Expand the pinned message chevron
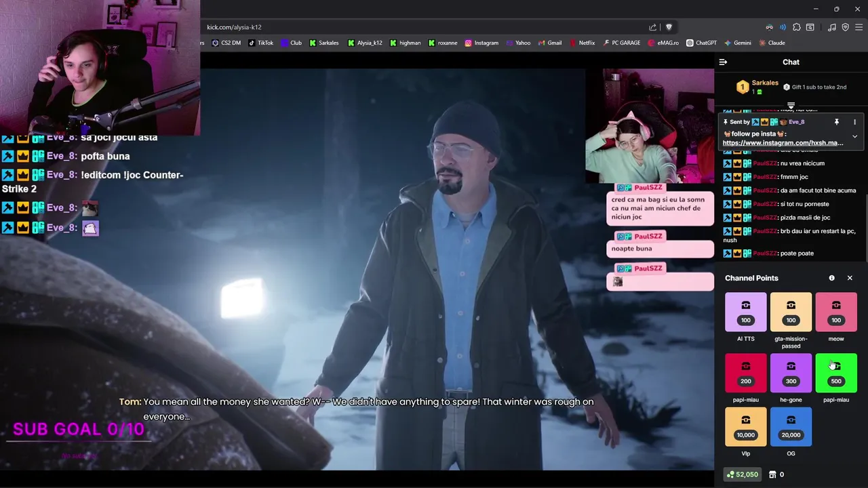 tap(854, 136)
